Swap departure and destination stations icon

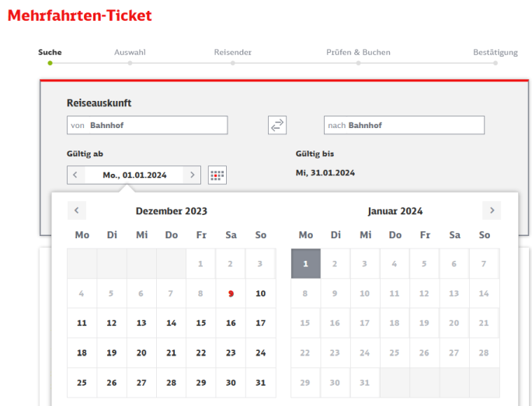(x=277, y=125)
